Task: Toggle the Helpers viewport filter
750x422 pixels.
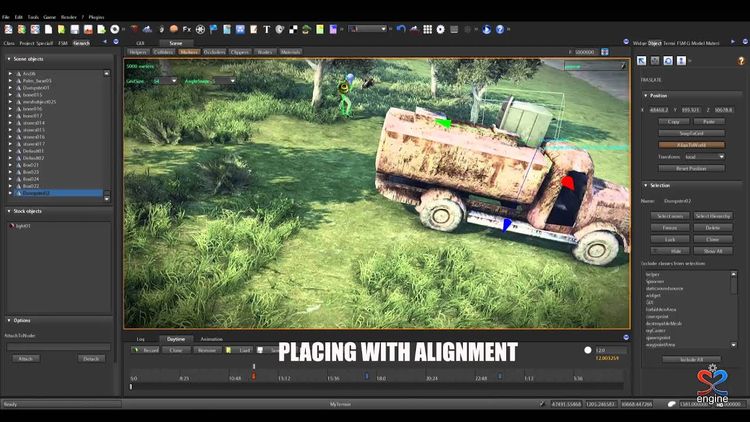Action: pyautogui.click(x=138, y=52)
